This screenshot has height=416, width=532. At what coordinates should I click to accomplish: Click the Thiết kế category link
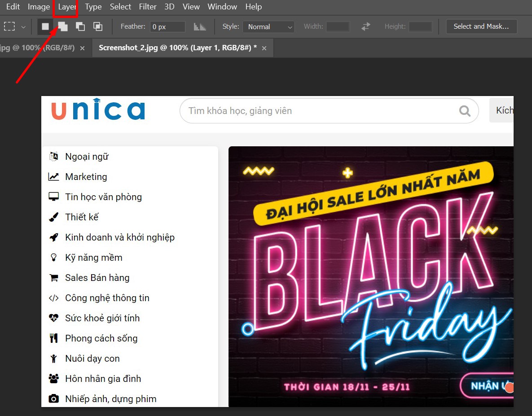click(82, 217)
